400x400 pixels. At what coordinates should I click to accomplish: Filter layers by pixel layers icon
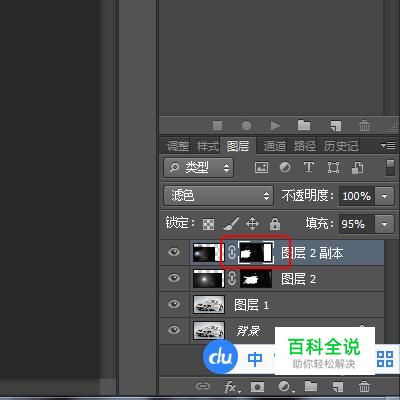[262, 167]
